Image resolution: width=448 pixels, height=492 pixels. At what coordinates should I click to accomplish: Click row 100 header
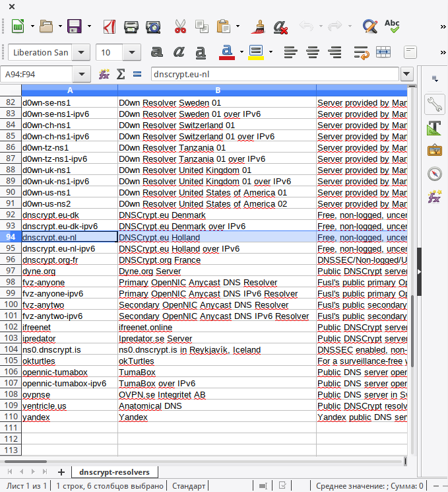[11, 305]
